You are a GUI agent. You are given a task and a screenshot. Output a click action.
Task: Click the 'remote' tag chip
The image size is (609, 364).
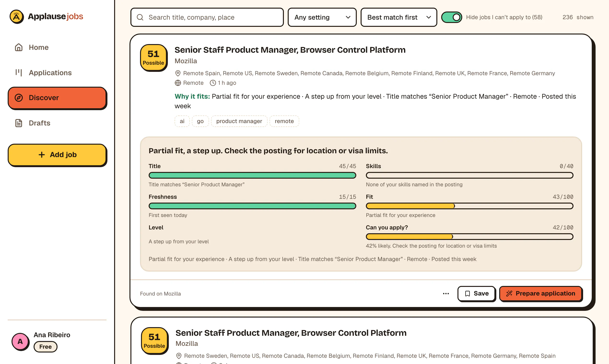click(284, 121)
